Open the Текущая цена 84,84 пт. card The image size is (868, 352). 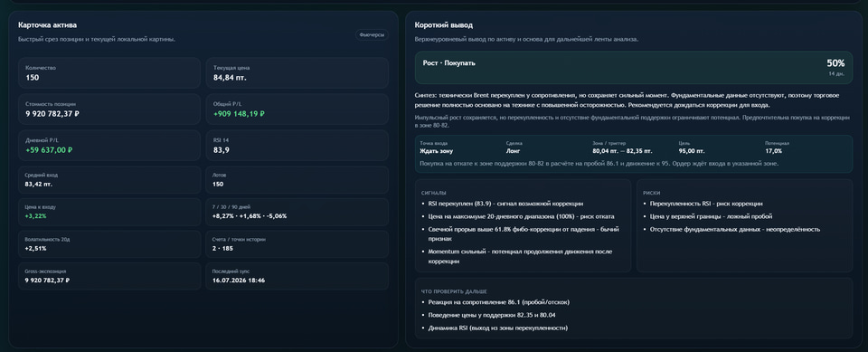click(297, 73)
